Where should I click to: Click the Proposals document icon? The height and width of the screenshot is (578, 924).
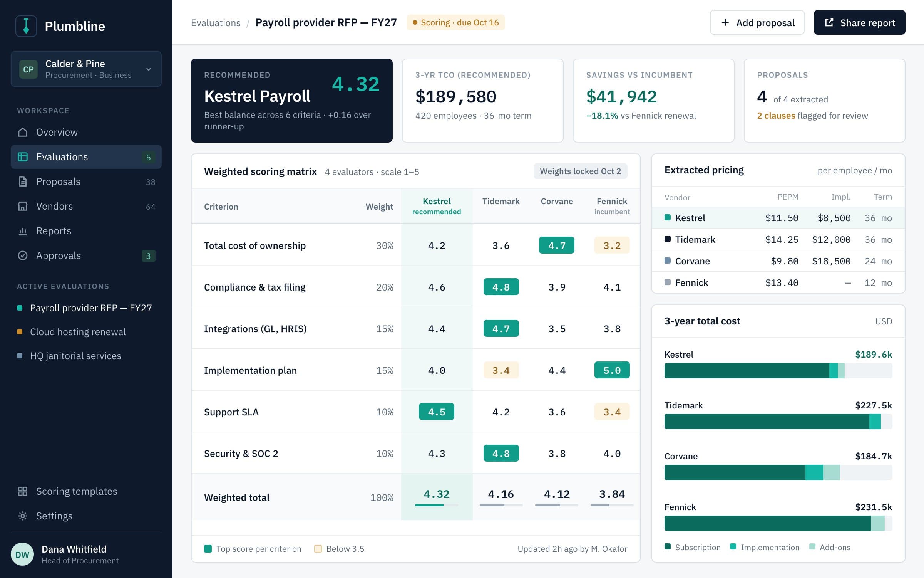point(23,181)
